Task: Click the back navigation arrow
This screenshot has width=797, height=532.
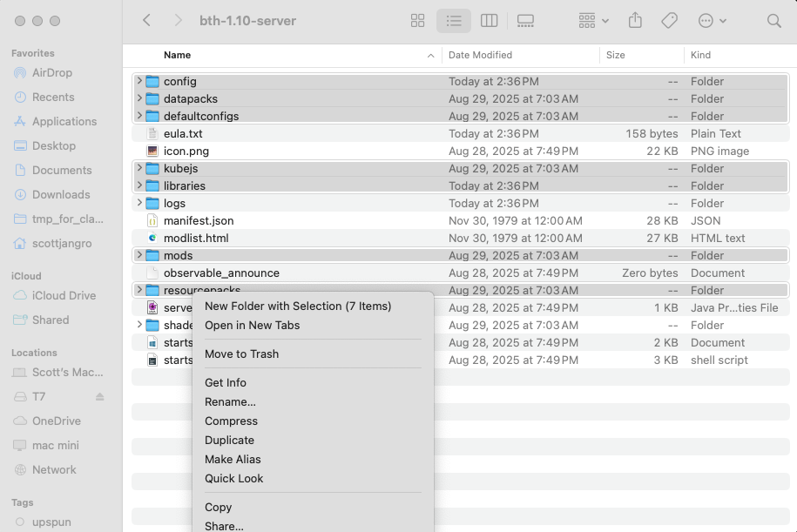Action: 145,20
